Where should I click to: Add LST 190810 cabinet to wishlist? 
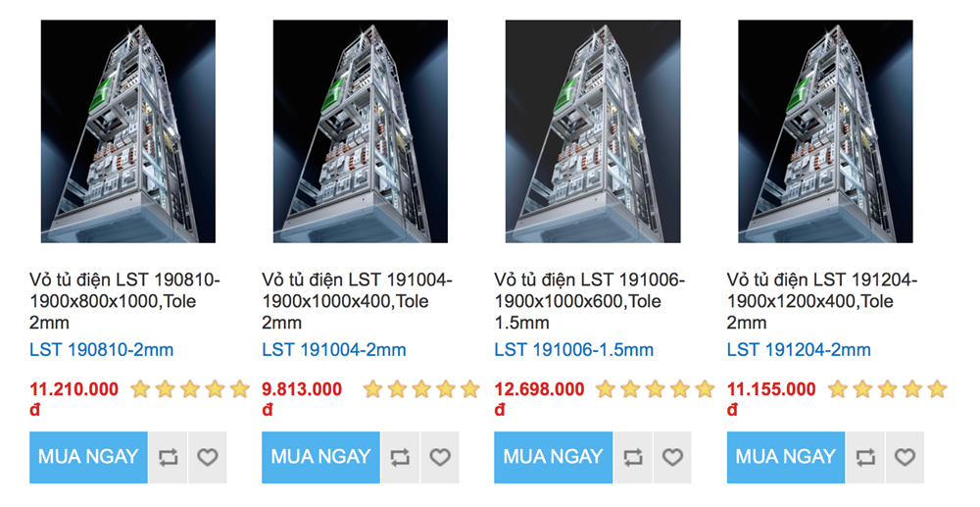click(x=208, y=457)
